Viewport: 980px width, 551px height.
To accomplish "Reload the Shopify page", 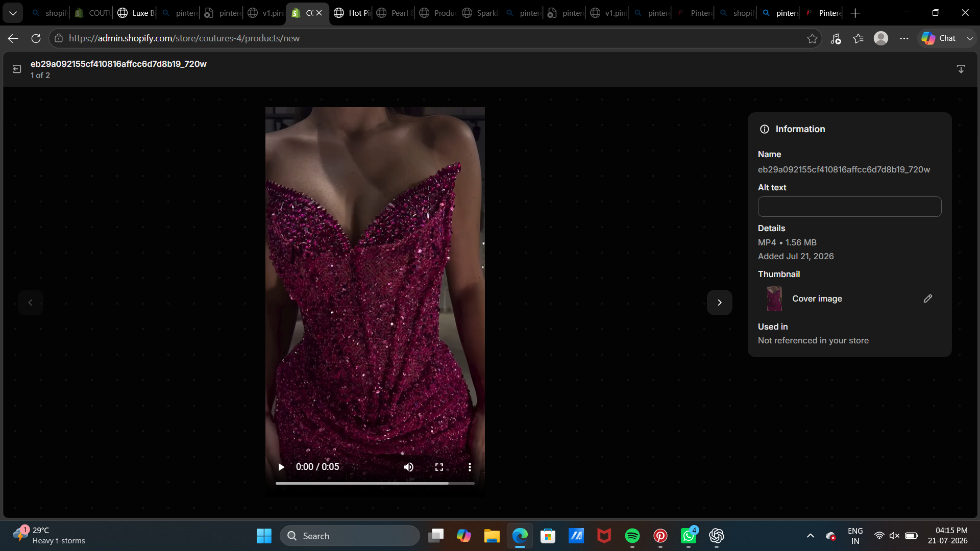I will 36,38.
